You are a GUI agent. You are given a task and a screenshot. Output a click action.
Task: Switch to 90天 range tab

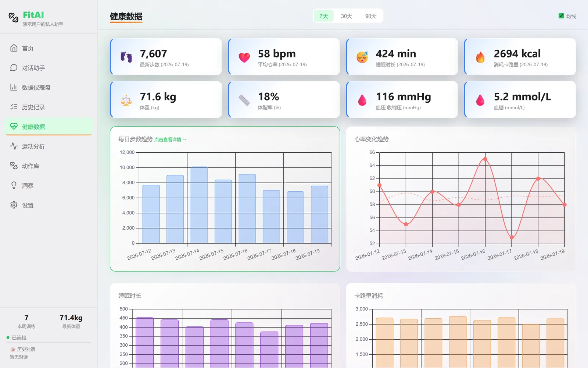[371, 16]
